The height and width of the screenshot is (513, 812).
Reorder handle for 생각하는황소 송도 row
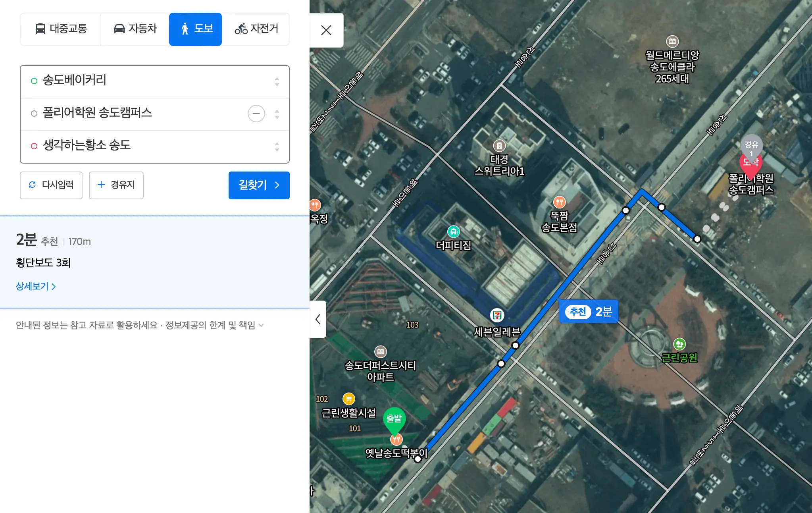277,147
